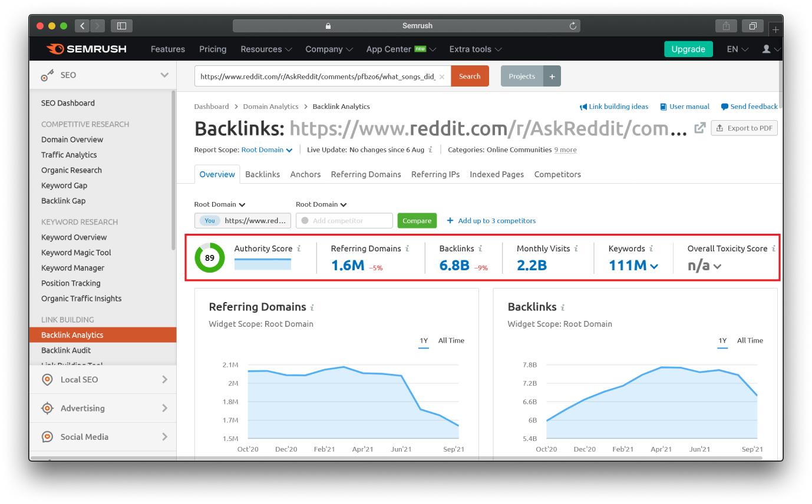Click Export to PDF button
The height and width of the screenshot is (504, 812).
[x=744, y=128]
